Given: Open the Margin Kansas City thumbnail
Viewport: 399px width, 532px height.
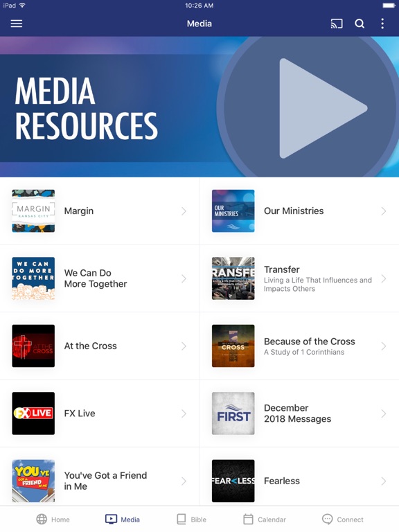Looking at the screenshot, I should (33, 211).
